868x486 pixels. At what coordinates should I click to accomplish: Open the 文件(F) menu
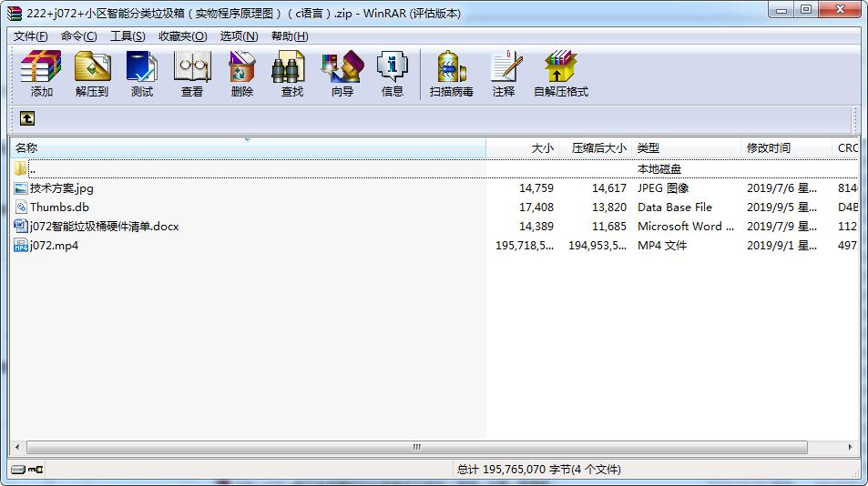tap(30, 35)
